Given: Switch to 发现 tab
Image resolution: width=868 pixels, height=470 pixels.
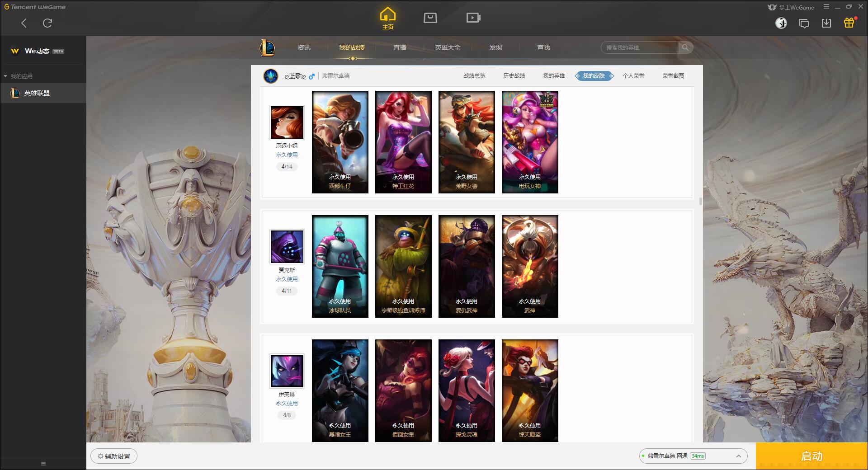Looking at the screenshot, I should tap(495, 47).
